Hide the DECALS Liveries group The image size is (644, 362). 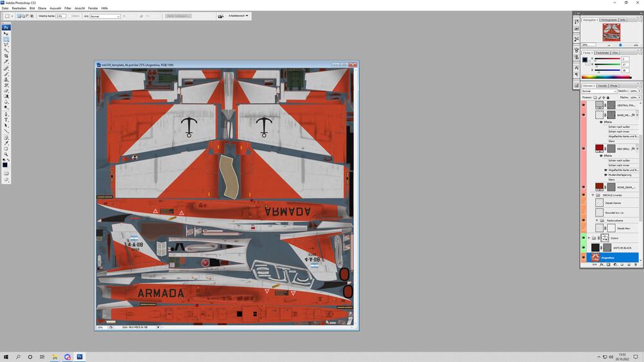[x=583, y=195]
